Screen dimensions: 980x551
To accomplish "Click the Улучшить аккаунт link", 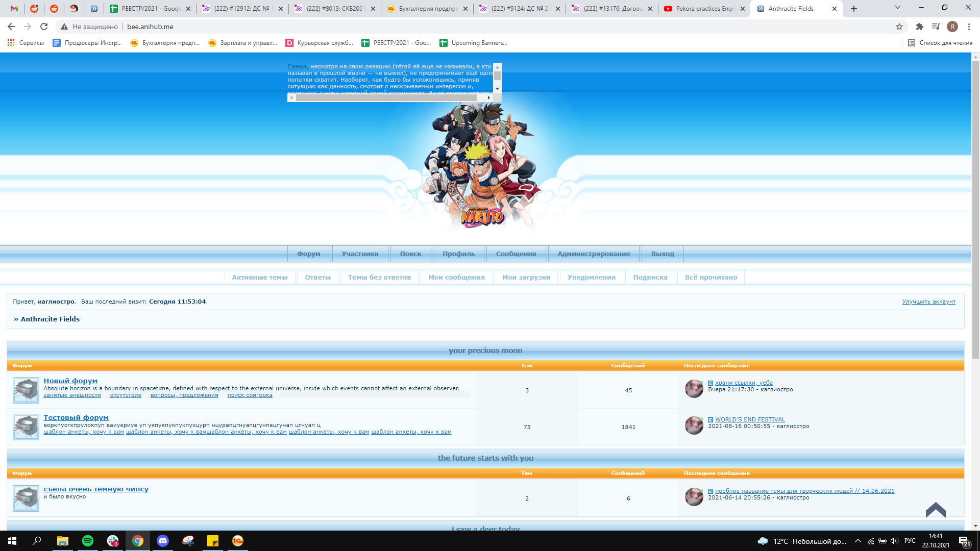I will 928,302.
